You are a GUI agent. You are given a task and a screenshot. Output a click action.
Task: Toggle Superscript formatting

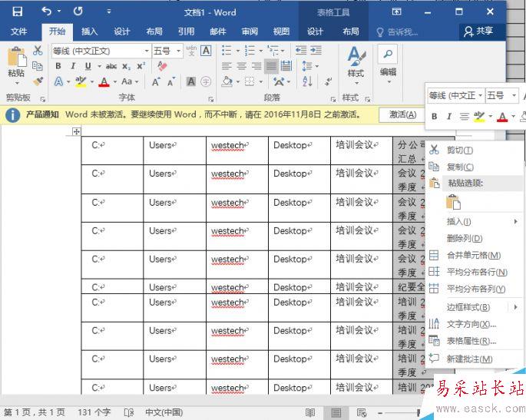[x=141, y=66]
